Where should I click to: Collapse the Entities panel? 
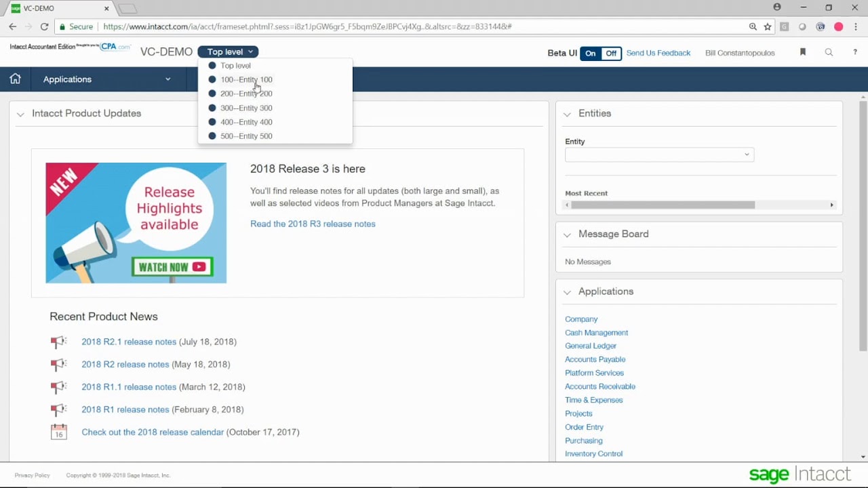[567, 114]
